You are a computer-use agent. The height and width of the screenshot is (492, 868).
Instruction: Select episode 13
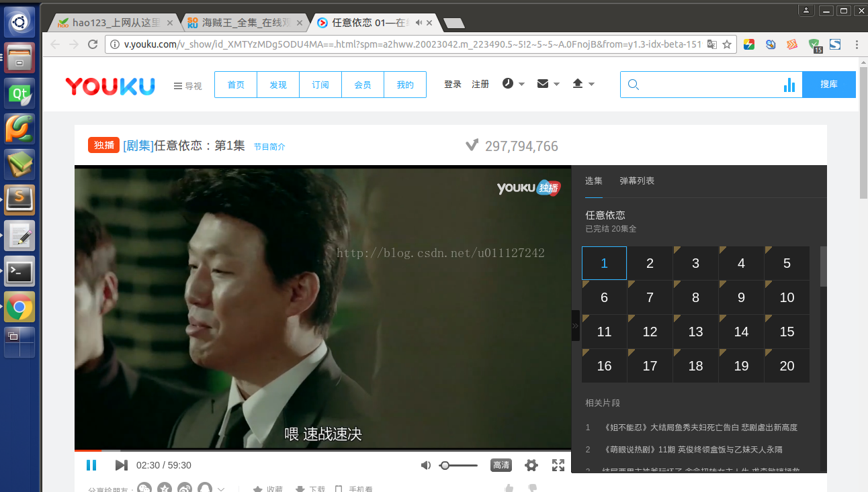(x=695, y=332)
